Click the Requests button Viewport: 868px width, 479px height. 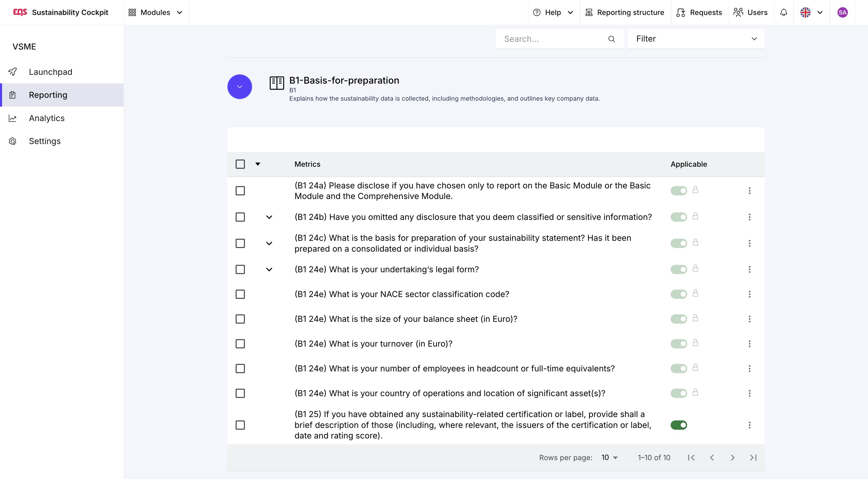(699, 12)
